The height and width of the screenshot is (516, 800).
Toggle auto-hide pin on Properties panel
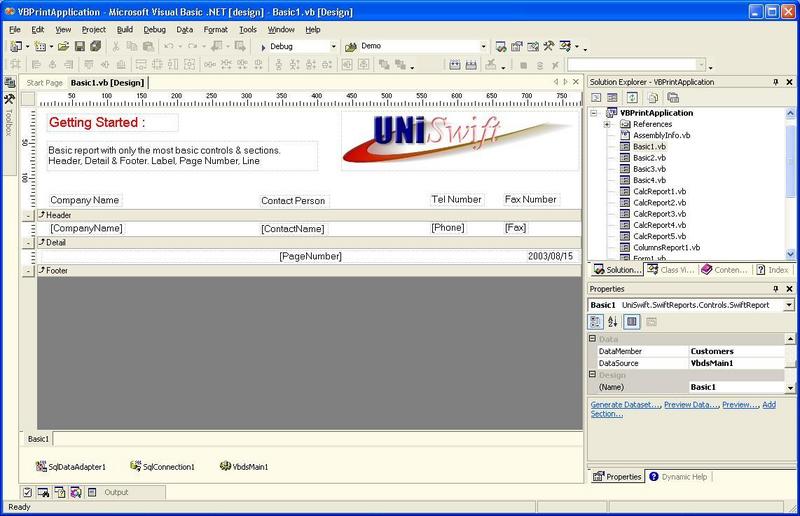[x=776, y=289]
